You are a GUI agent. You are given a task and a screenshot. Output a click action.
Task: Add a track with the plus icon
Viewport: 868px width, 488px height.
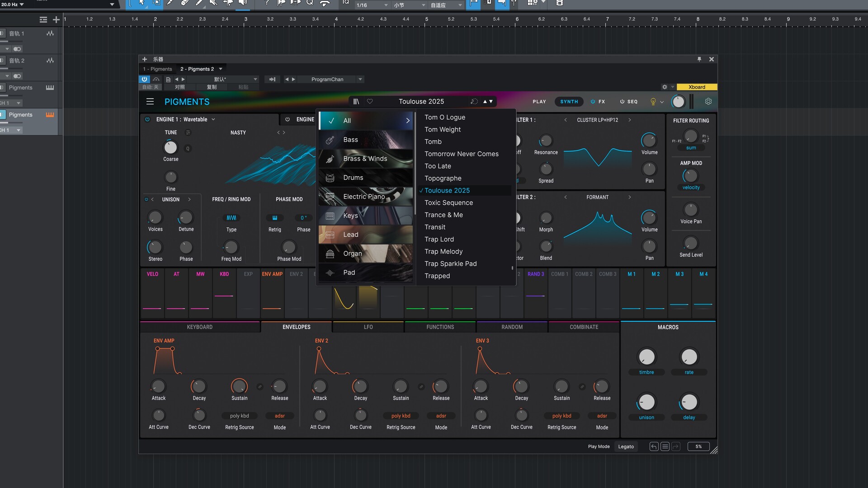pyautogui.click(x=56, y=19)
